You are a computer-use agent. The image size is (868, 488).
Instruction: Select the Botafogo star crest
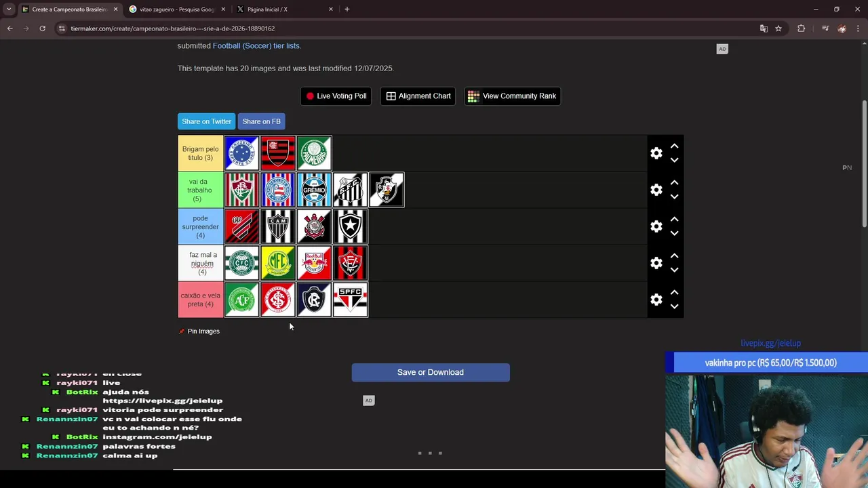pos(351,226)
